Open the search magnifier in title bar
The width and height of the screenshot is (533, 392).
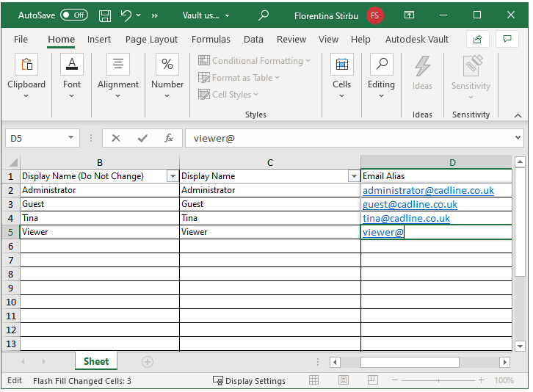[264, 15]
